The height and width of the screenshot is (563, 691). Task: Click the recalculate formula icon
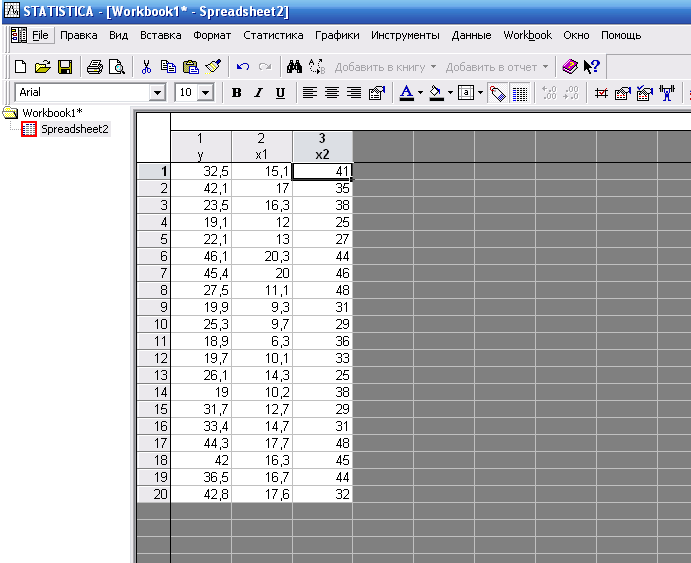601,93
